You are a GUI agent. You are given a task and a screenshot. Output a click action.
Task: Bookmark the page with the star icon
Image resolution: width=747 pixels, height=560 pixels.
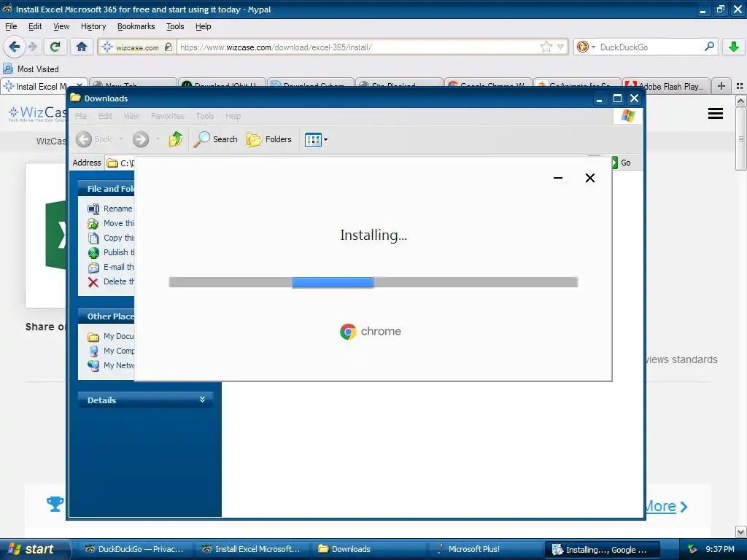[546, 47]
